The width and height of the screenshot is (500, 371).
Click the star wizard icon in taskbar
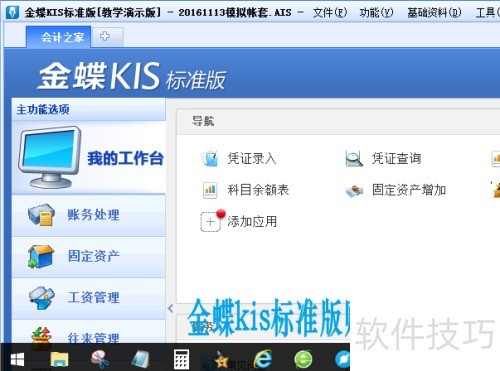[x=222, y=360]
